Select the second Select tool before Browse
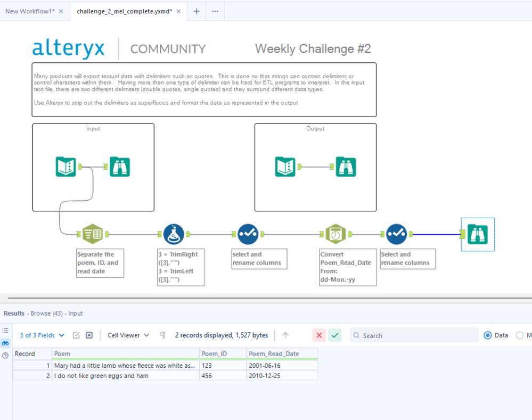This screenshot has height=420, width=532. 396,234
